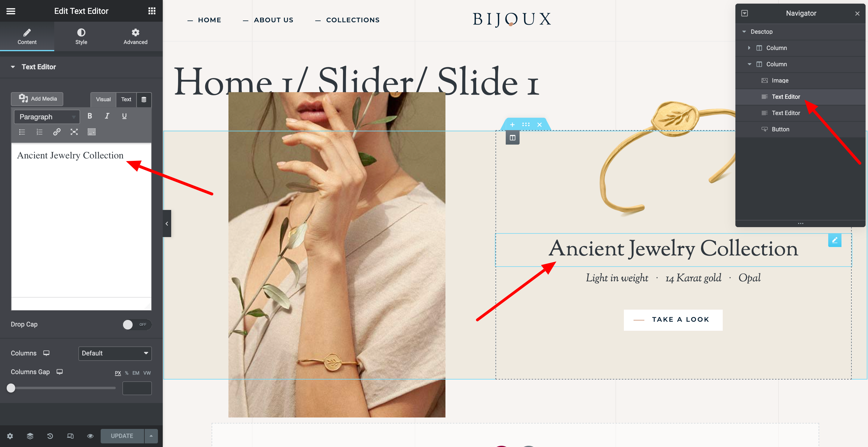This screenshot has width=868, height=447.
Task: Open the widgets grid icon in panel header
Action: (x=152, y=11)
